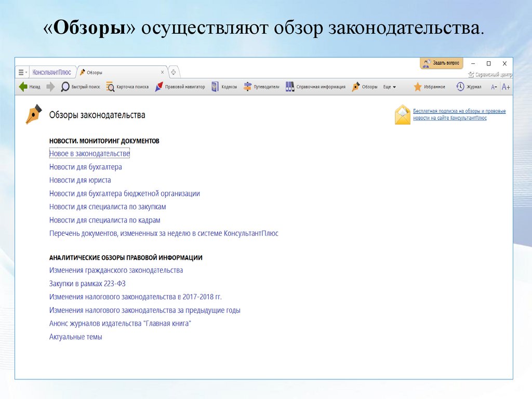Open the Новости для бухгалтера link
The height and width of the screenshot is (399, 532).
(86, 167)
